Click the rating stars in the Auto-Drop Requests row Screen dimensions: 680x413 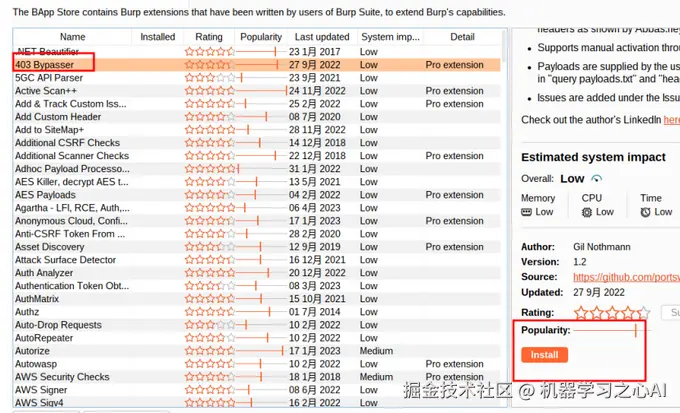pos(209,324)
